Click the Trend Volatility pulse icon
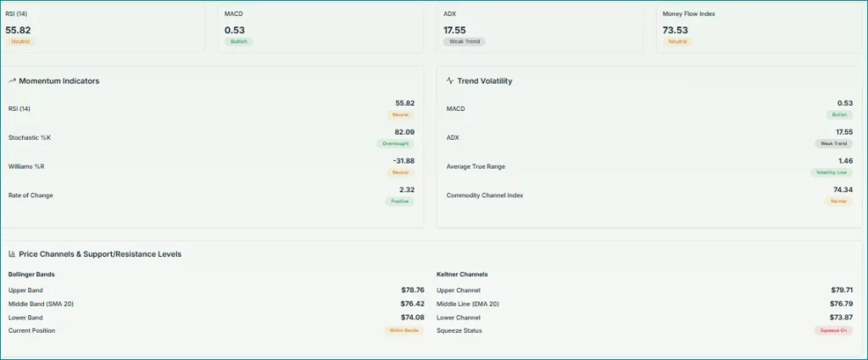The width and height of the screenshot is (868, 360). tap(450, 81)
